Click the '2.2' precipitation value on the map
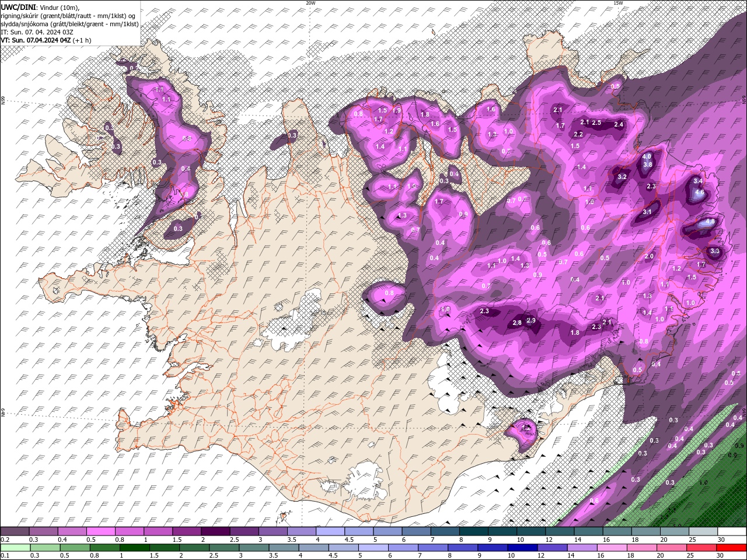 [578, 134]
